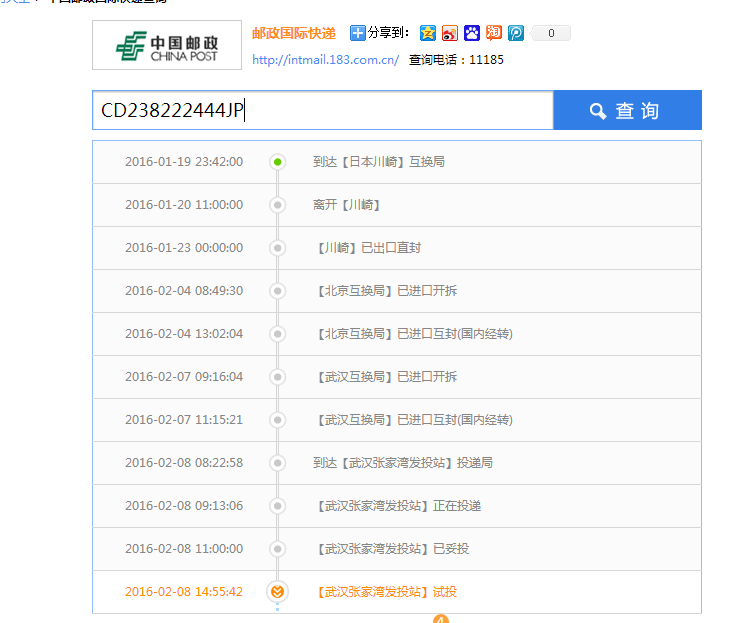
Task: Click the magnifier icon in 查询 button
Action: 598,111
